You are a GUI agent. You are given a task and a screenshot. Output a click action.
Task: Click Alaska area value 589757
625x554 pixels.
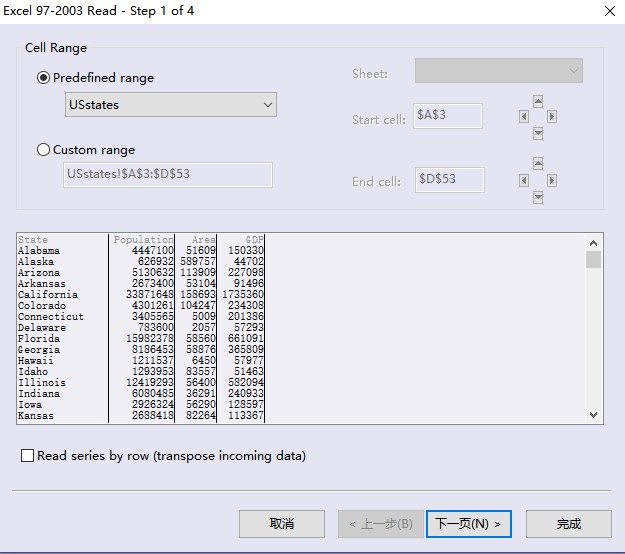click(x=198, y=261)
